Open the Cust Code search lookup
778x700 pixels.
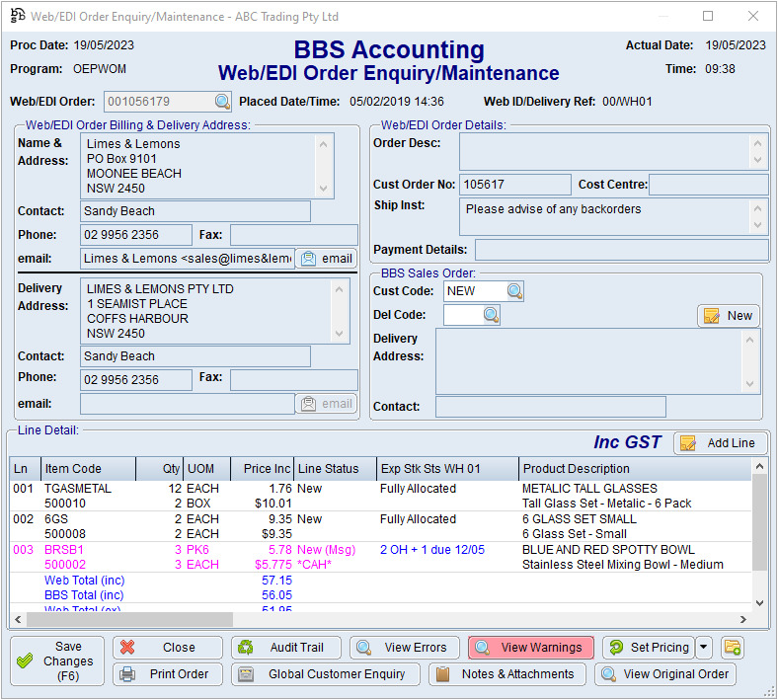(514, 291)
